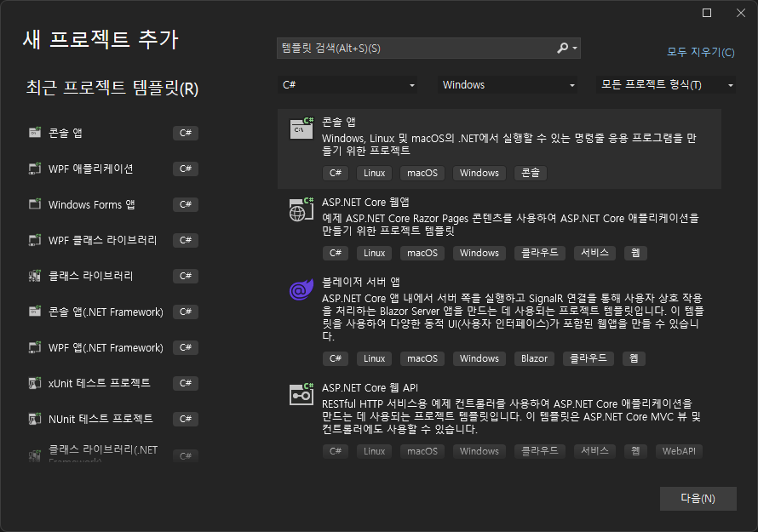Click the 콘솔 앱(.NET Framework) recent template icon
This screenshot has height=532, width=758.
[35, 312]
